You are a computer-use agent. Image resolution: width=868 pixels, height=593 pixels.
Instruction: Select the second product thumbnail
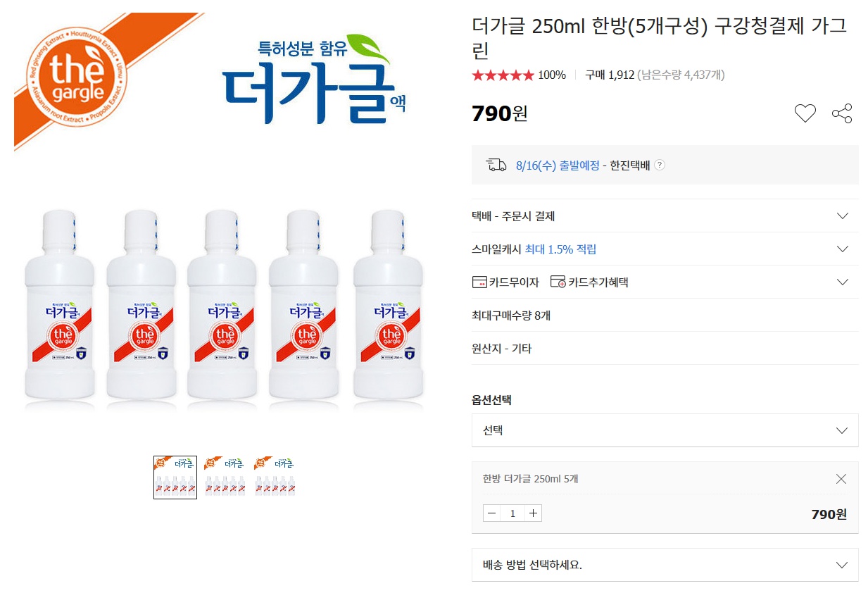(x=225, y=477)
